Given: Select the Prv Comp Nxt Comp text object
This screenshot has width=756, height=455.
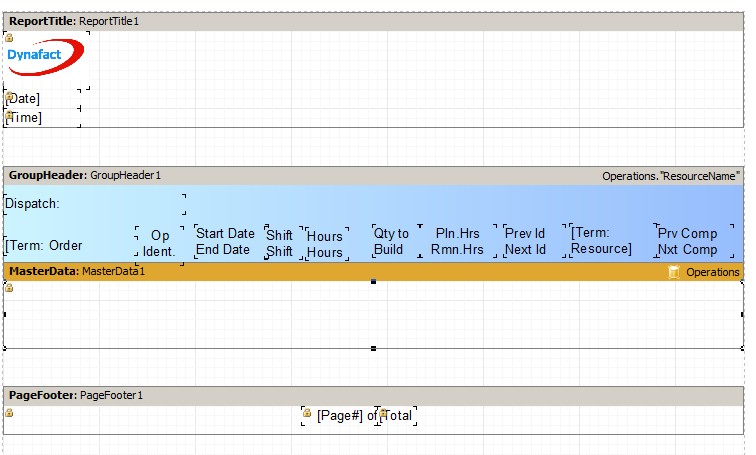Looking at the screenshot, I should [687, 242].
